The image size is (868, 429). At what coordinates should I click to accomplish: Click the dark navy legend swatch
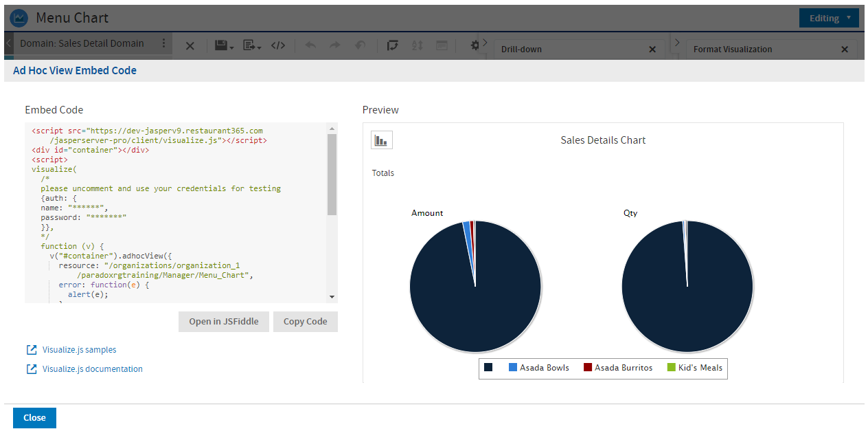tap(488, 368)
